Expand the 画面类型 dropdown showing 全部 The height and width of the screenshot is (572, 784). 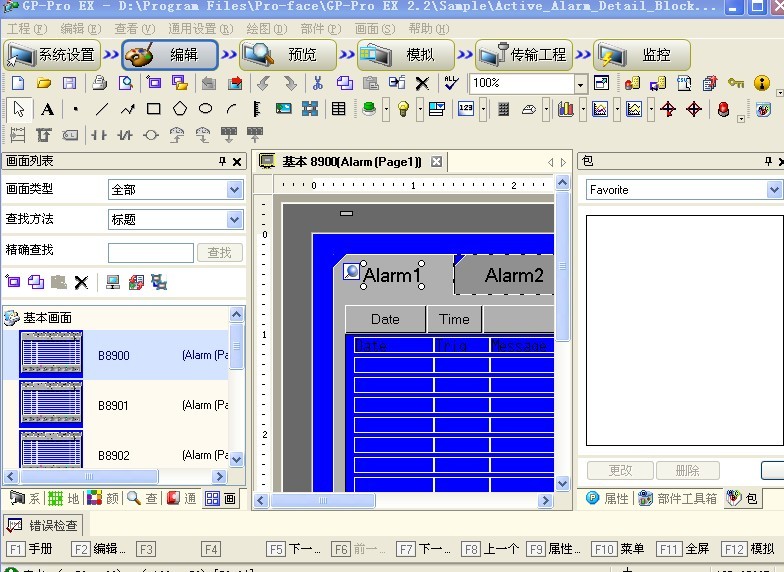(x=235, y=189)
